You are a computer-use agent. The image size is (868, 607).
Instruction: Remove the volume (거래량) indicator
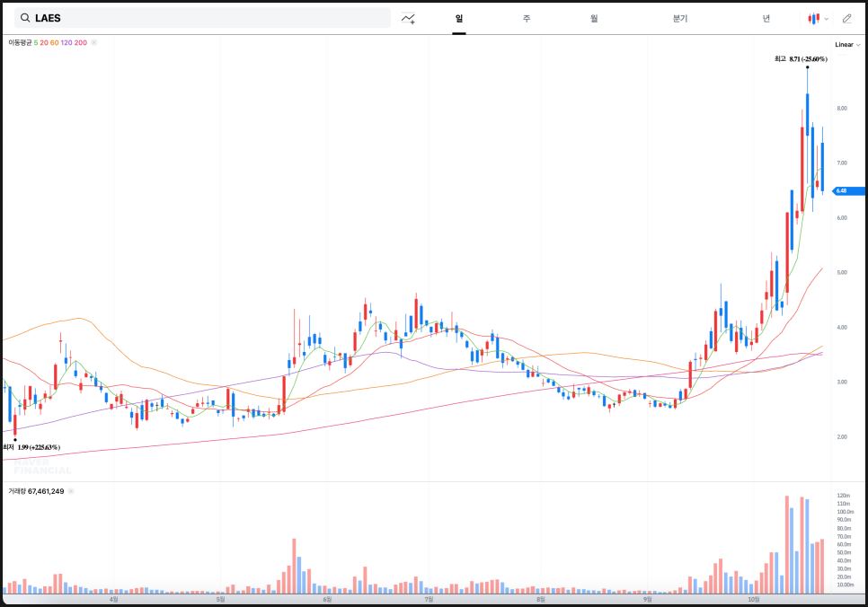(x=71, y=491)
